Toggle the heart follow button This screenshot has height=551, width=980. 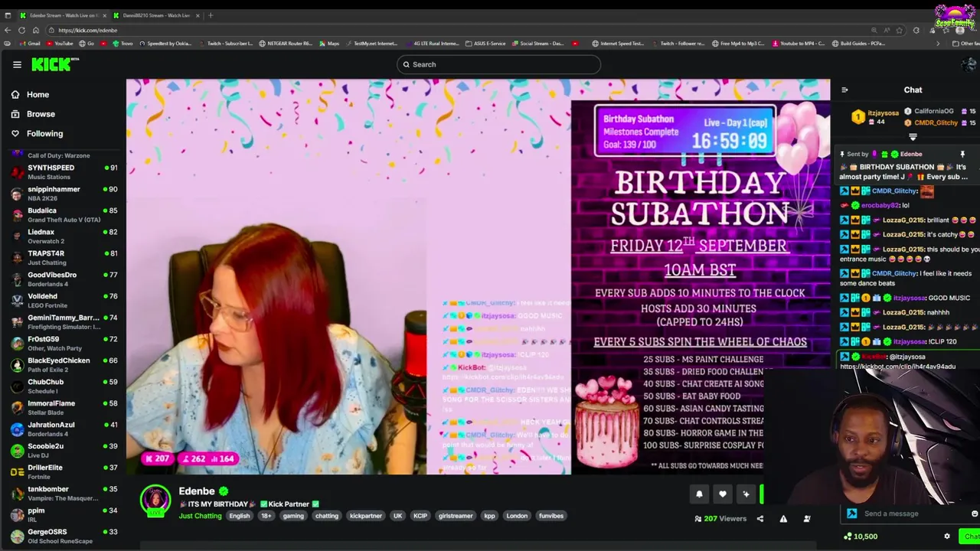[723, 494]
